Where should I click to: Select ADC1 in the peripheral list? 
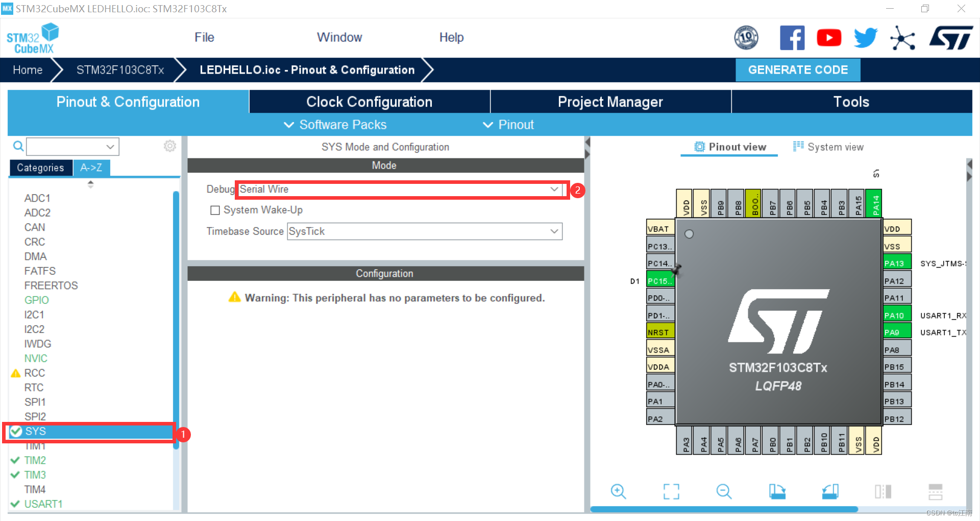pyautogui.click(x=37, y=198)
